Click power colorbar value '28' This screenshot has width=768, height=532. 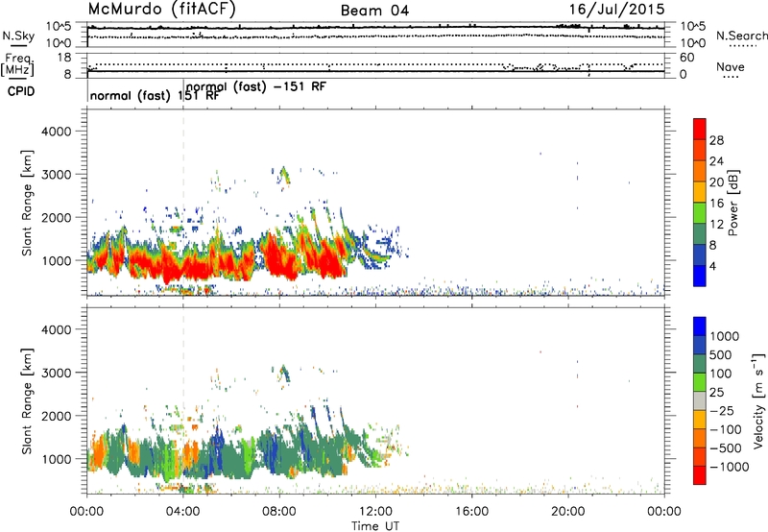coord(716,140)
